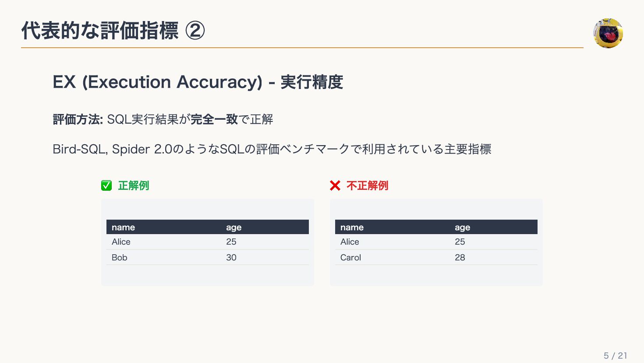Click the bold 完全一致 text

[x=214, y=119]
